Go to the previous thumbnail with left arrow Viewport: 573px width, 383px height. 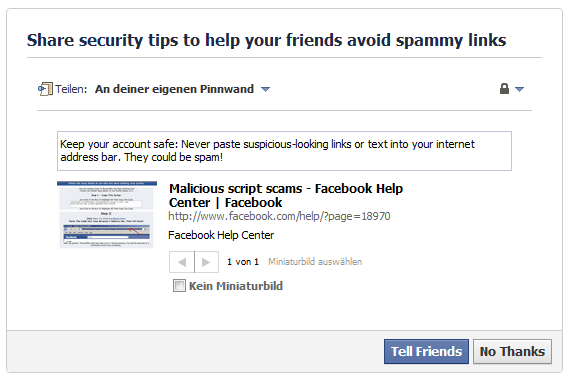(182, 262)
